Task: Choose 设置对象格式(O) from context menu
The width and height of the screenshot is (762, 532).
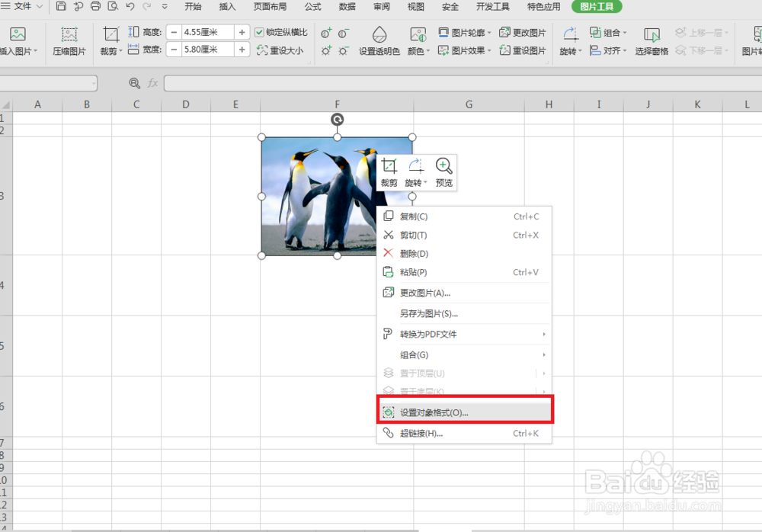Action: point(464,412)
